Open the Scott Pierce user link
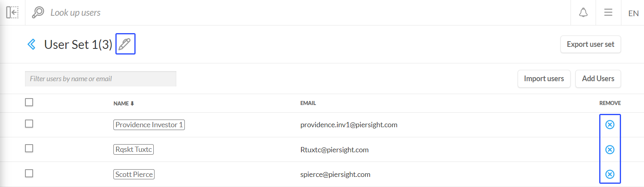This screenshot has height=187, width=644. coord(134,174)
